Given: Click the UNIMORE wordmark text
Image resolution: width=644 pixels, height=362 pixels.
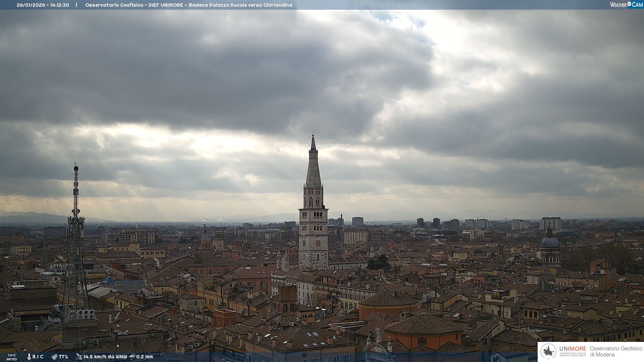Looking at the screenshot, I should pos(573,349).
